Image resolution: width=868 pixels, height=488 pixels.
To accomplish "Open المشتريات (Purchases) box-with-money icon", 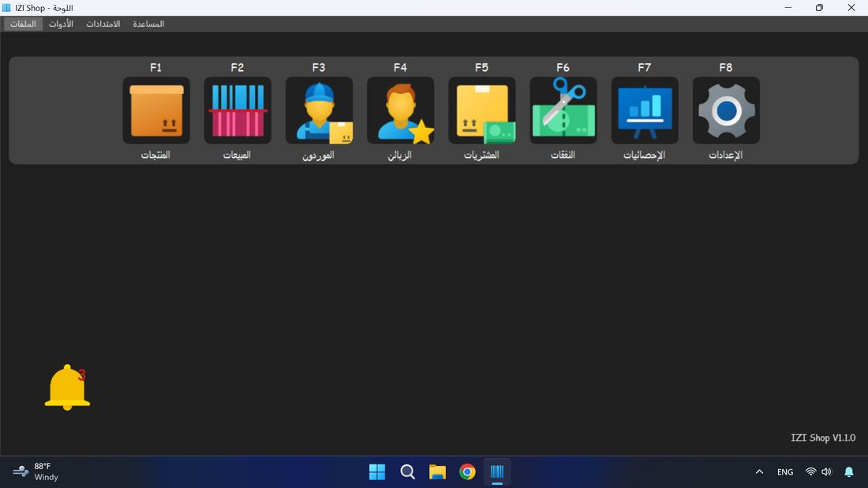I will [481, 110].
